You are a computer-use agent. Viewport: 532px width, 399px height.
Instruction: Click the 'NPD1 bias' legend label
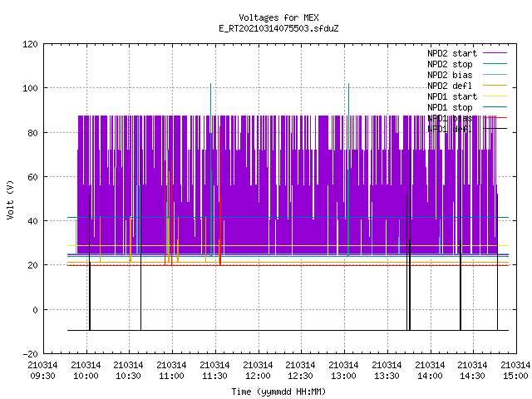tap(450, 118)
